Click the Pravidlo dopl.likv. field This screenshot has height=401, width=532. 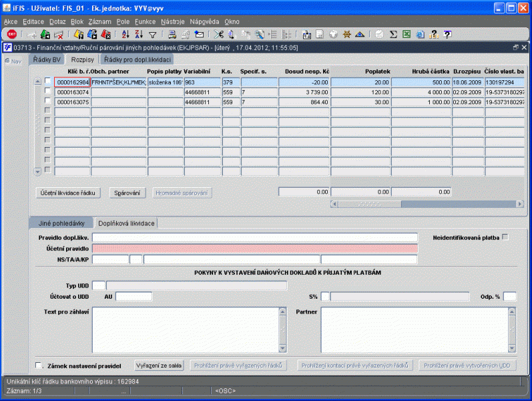[255, 237]
